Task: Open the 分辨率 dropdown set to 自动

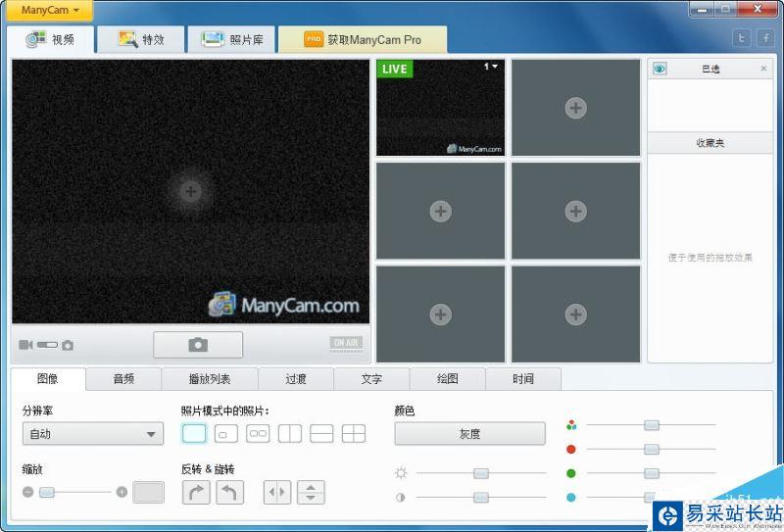Action: coord(93,433)
